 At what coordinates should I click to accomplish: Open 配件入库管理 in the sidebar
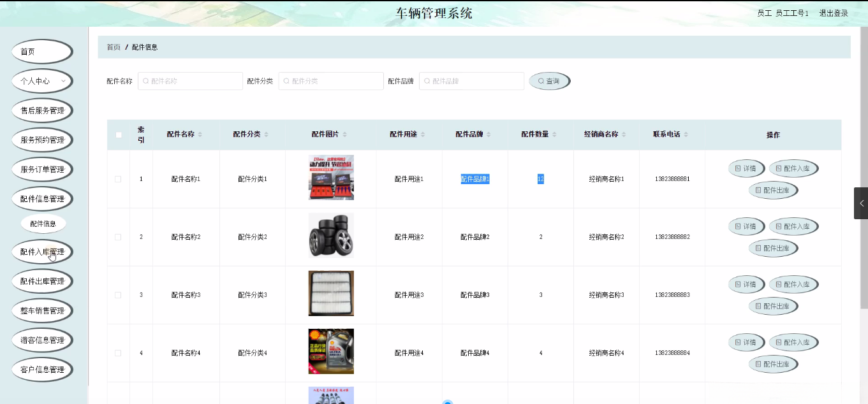42,252
